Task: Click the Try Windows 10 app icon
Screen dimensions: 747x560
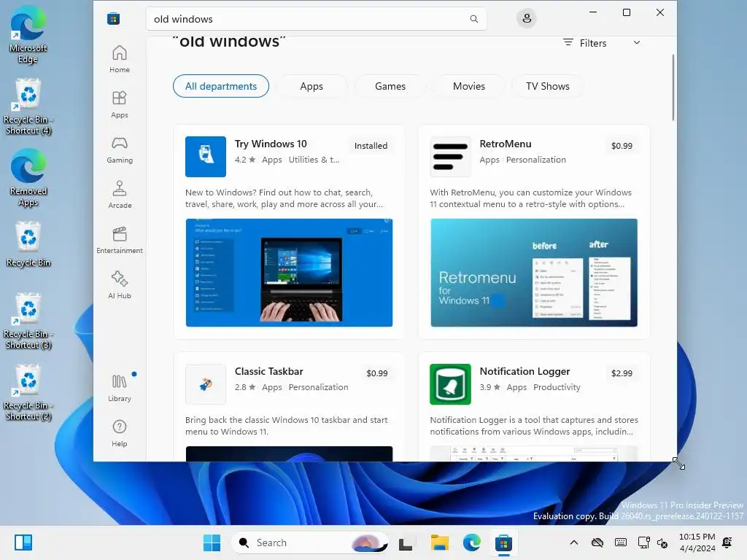Action: pos(205,157)
